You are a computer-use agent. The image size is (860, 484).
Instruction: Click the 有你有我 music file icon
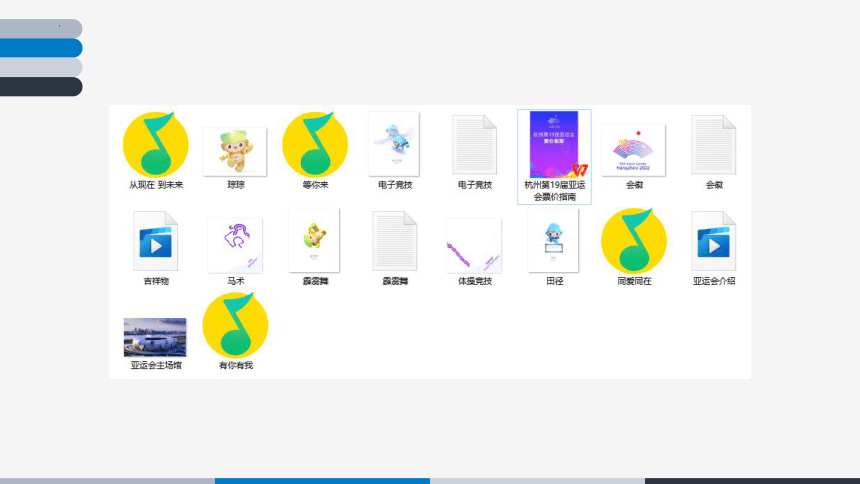(x=235, y=325)
